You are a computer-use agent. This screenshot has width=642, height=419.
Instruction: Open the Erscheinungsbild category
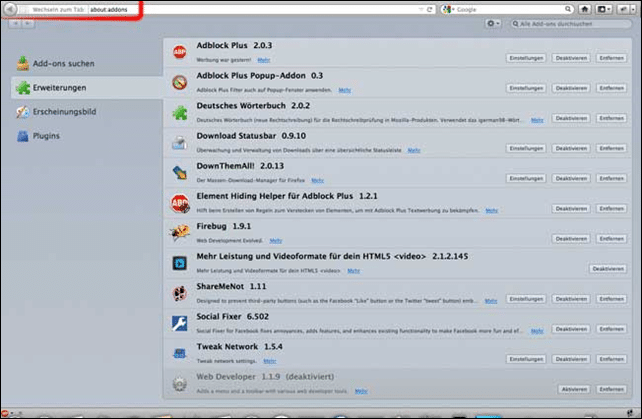pos(56,112)
